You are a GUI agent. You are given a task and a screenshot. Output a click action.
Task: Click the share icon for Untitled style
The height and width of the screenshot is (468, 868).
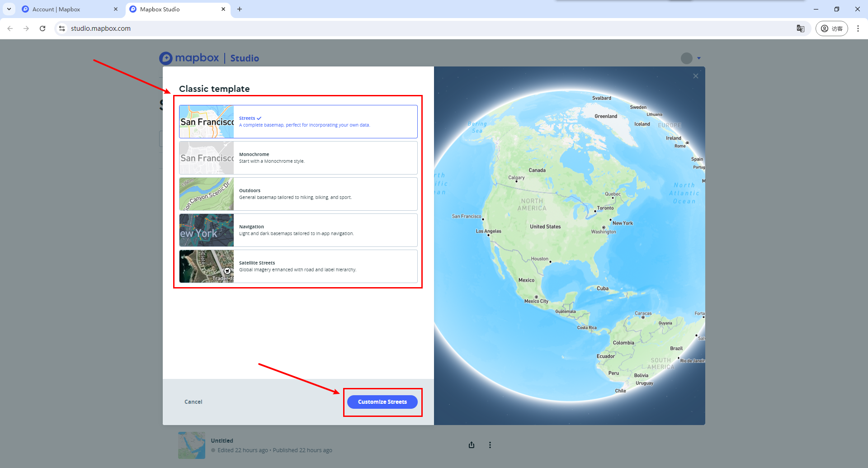coord(472,445)
